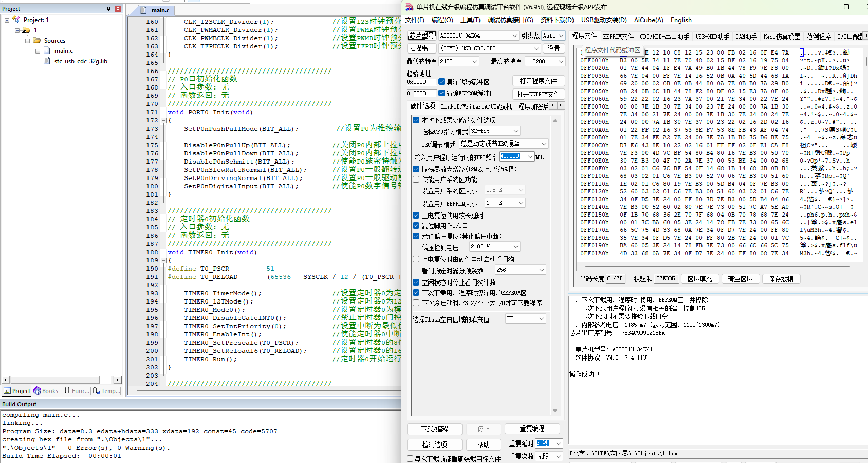The width and height of the screenshot is (868, 463).
Task: Click the code start address 0x0000 field
Action: [x=420, y=82]
